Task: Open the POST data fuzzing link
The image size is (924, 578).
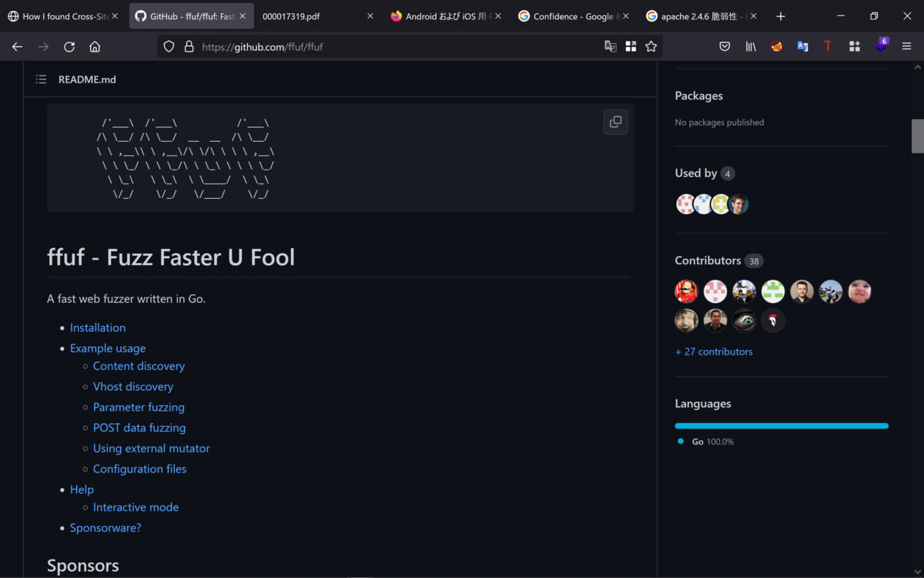Action: 139,428
